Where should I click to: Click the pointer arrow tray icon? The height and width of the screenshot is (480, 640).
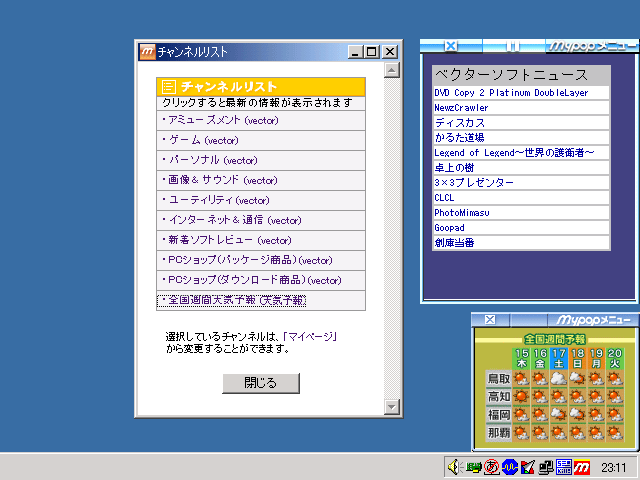[528, 467]
